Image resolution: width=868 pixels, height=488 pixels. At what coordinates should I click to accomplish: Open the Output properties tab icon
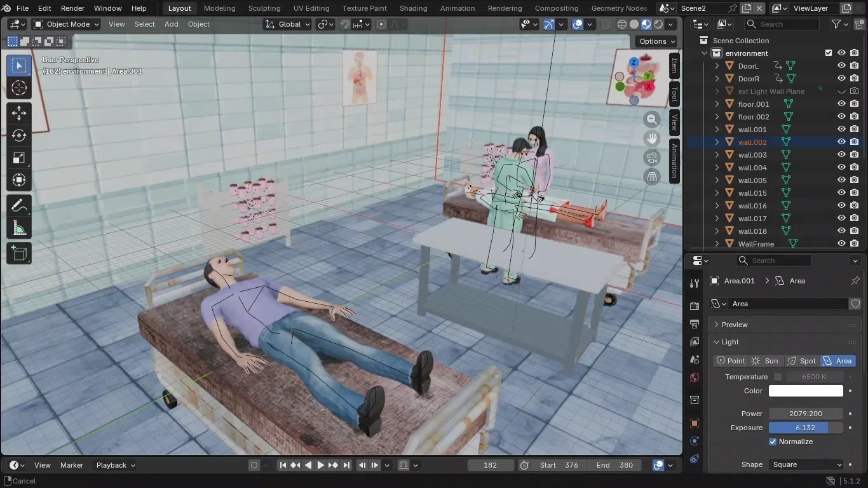(x=695, y=324)
